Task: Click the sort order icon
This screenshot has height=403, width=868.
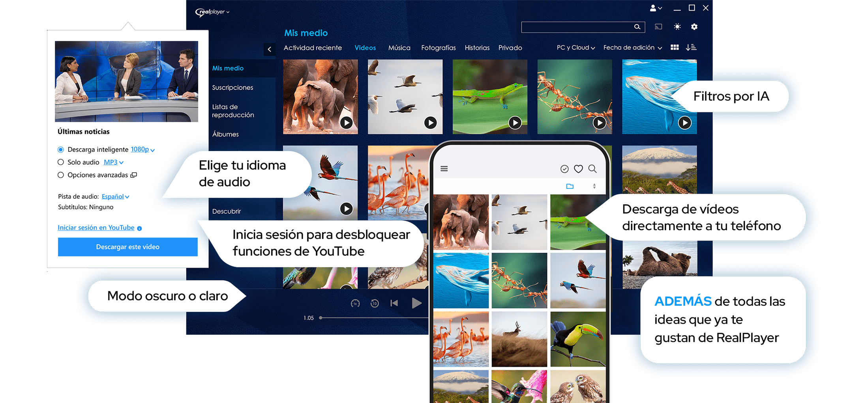Action: click(x=692, y=47)
